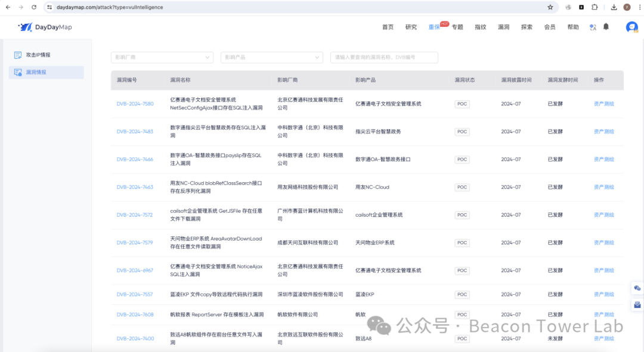The width and height of the screenshot is (644, 352).
Task: Click 资产测绘 for DVB-2024-7463 row
Action: 603,187
